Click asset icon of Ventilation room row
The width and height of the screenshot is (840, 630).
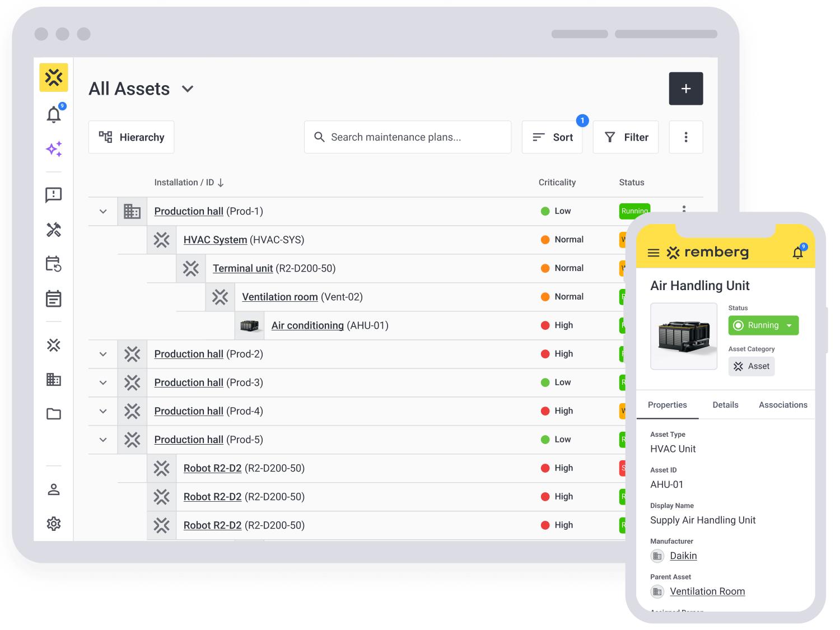[220, 297]
